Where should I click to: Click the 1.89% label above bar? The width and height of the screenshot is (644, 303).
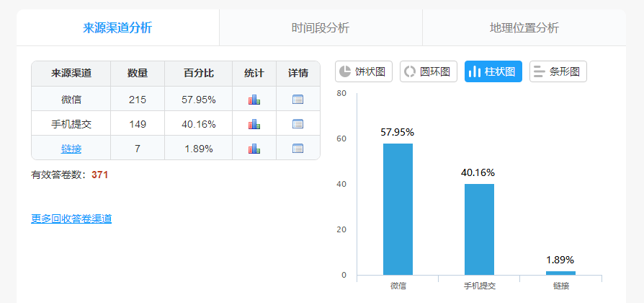tap(560, 260)
